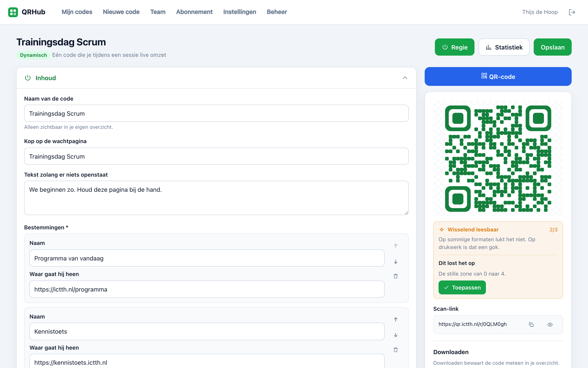Move Kennistoets destination up
The width and height of the screenshot is (588, 368).
coord(395,319)
